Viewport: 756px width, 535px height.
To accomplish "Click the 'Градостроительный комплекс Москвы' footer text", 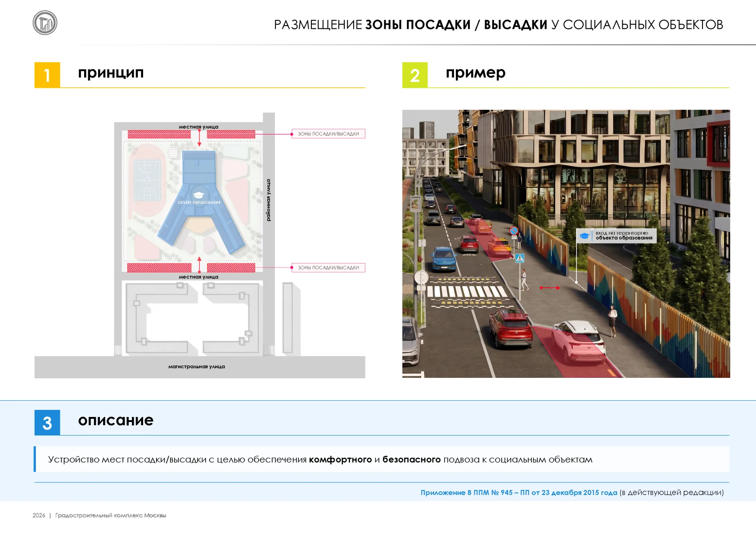I will tap(111, 515).
